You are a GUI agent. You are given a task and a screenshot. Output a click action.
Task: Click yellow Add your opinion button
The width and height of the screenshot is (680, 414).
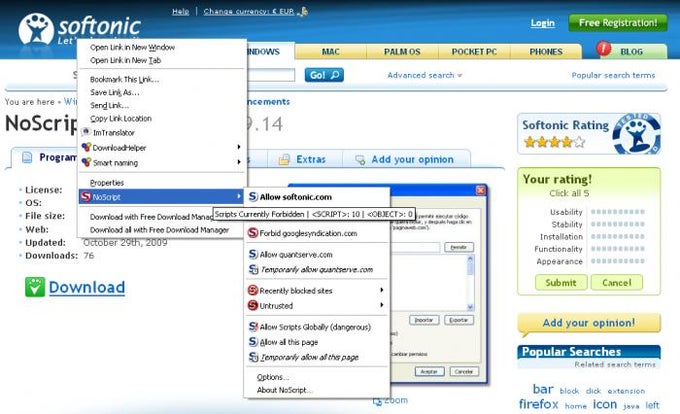[589, 323]
